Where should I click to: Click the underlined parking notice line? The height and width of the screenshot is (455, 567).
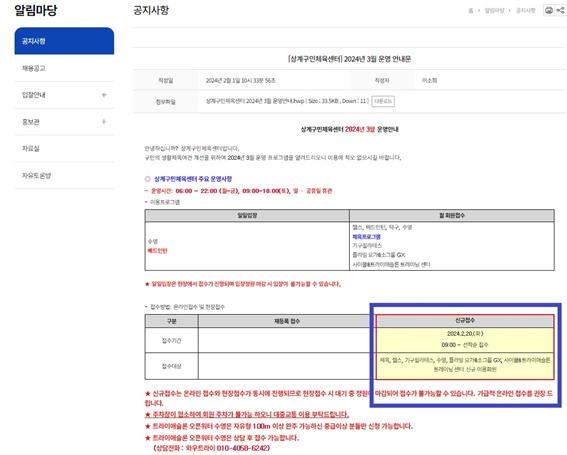pyautogui.click(x=247, y=414)
